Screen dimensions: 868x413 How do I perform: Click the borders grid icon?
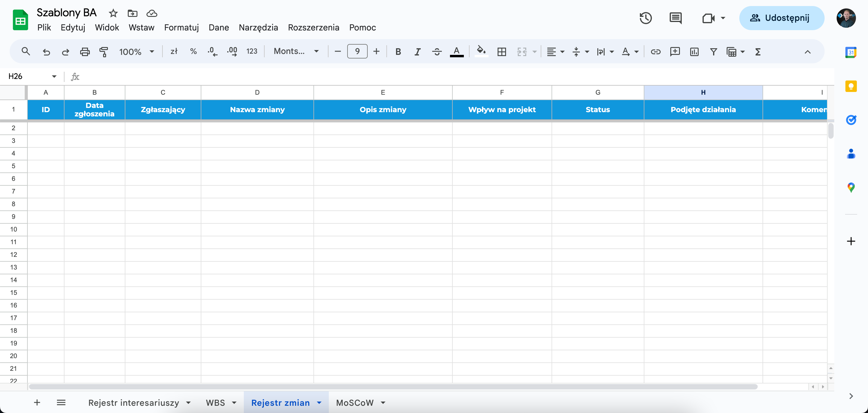[x=502, y=52]
